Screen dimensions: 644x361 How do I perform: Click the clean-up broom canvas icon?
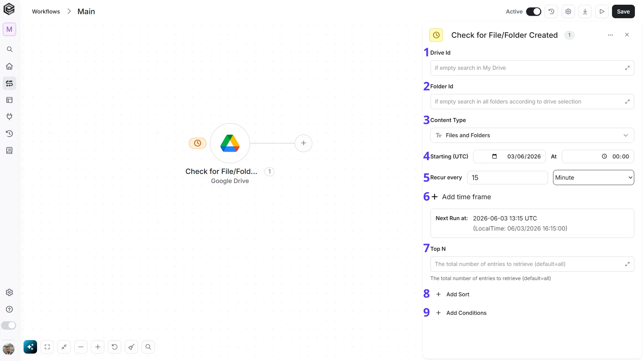click(x=131, y=347)
